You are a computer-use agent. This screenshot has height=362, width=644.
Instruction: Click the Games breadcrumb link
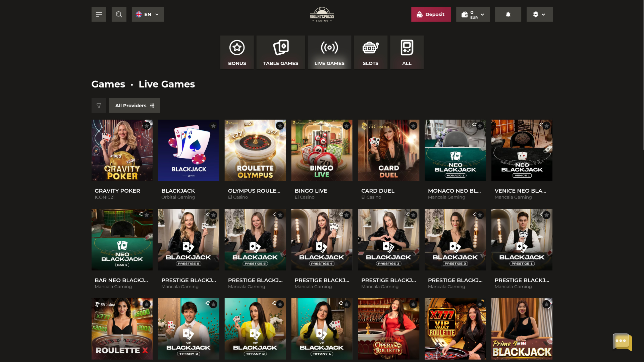click(108, 84)
